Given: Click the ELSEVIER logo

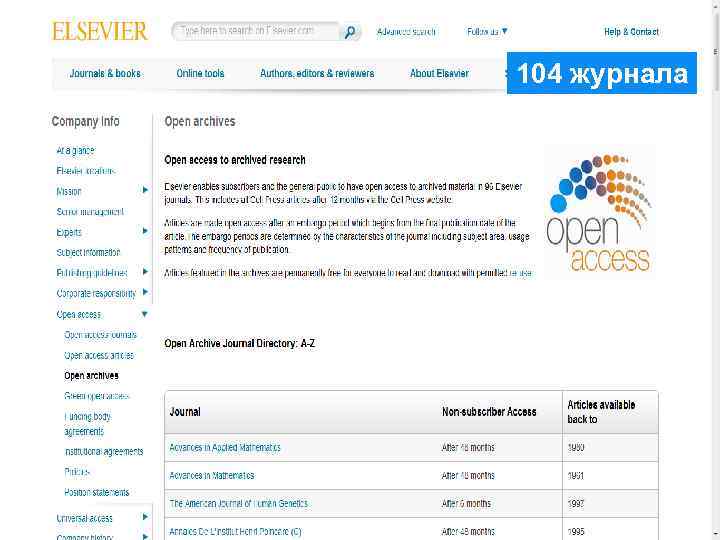Looking at the screenshot, I should [100, 31].
